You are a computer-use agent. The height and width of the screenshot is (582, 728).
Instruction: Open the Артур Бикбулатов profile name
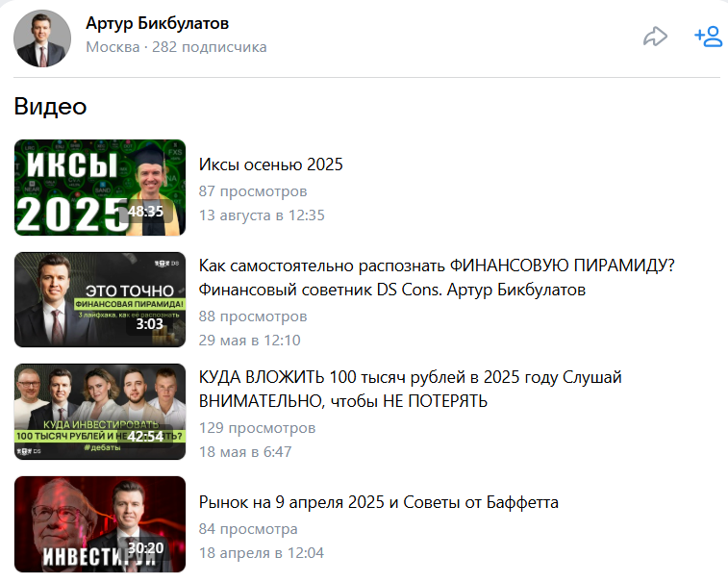click(x=158, y=23)
